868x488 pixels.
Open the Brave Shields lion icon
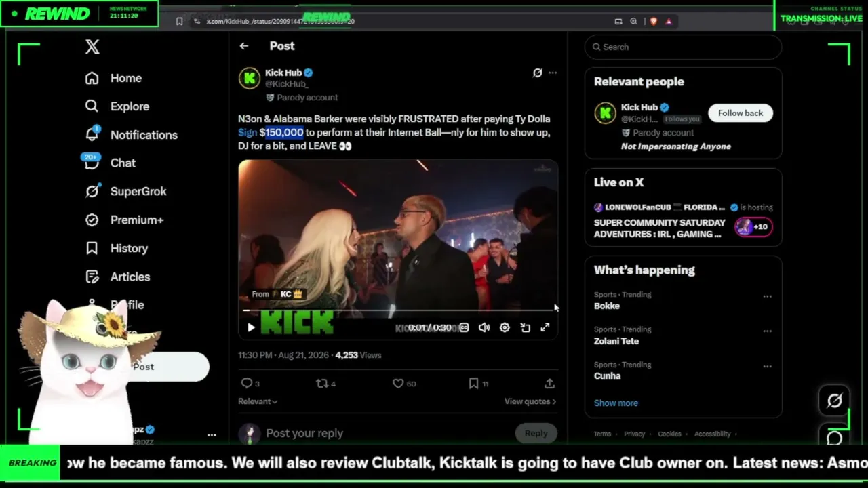click(x=653, y=21)
